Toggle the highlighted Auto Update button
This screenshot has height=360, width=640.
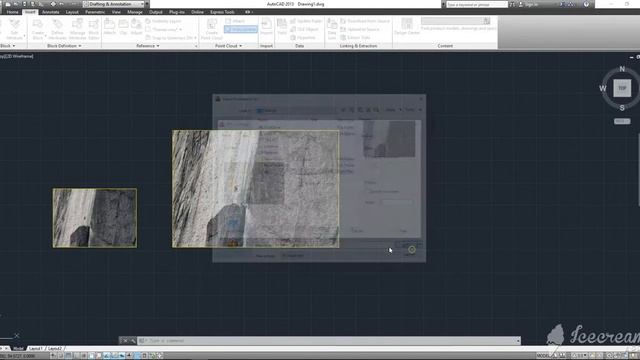coord(241,29)
